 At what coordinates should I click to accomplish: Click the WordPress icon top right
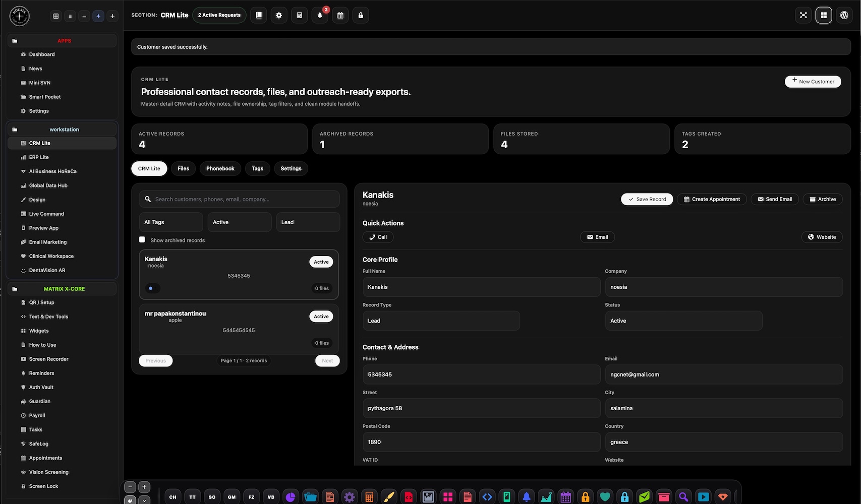click(x=844, y=15)
